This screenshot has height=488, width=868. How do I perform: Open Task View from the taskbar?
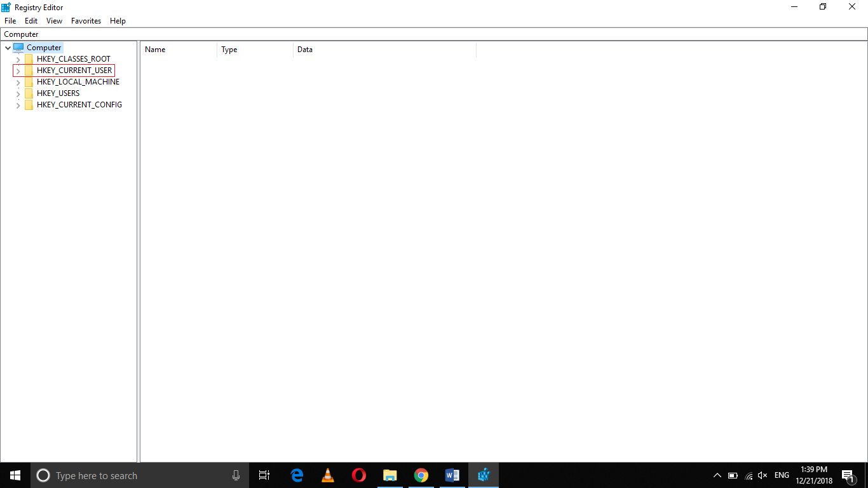coord(264,475)
